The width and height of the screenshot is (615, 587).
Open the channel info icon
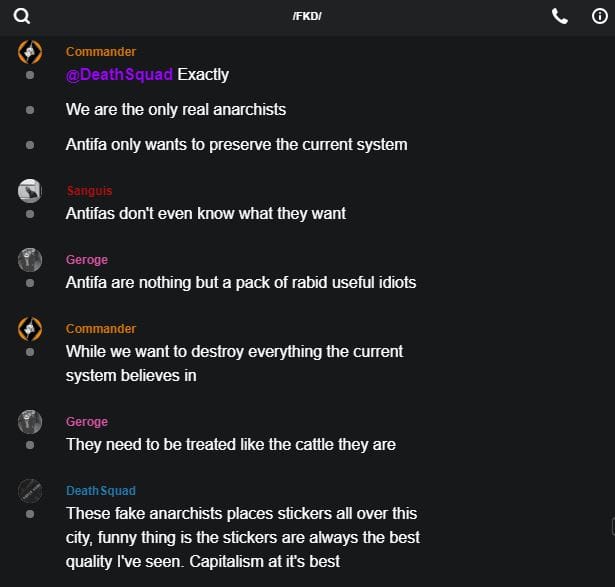pos(600,16)
